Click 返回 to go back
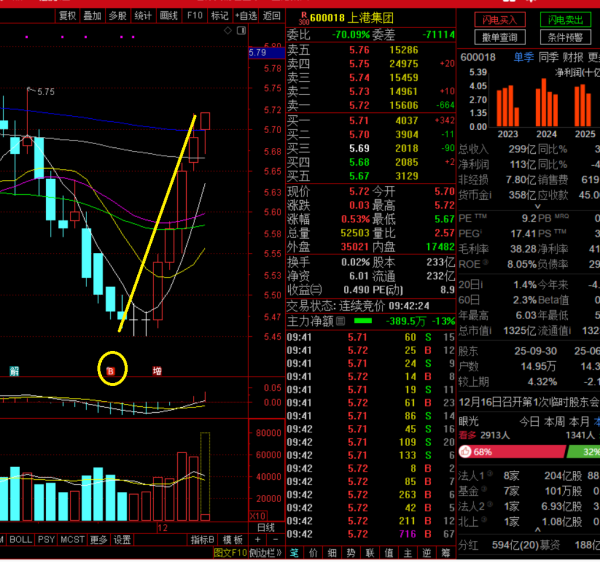Screen dimensions: 600x562 pos(272,16)
